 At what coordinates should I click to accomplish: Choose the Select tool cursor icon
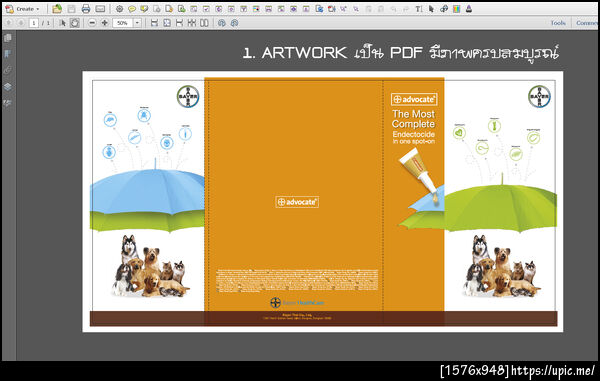tap(63, 23)
